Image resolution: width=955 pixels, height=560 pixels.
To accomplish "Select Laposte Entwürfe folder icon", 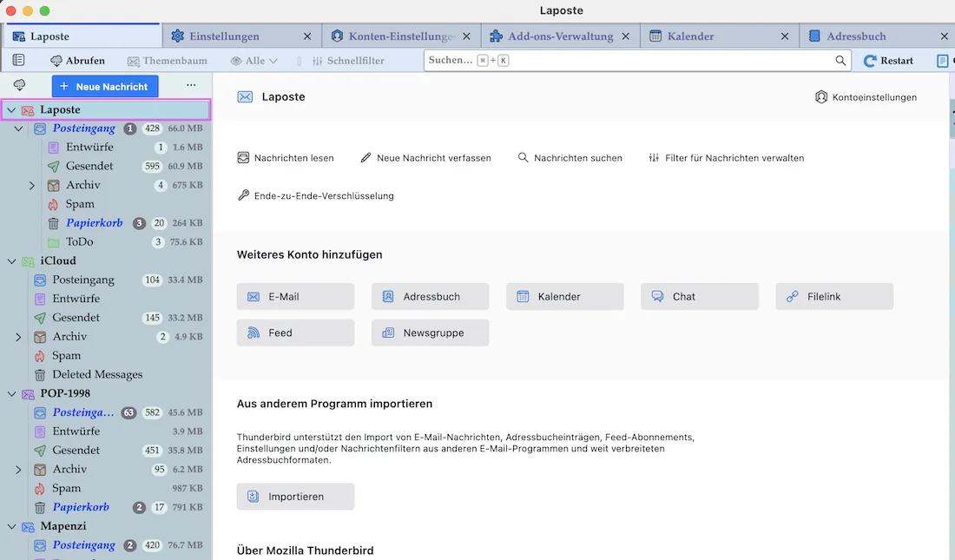I will [54, 148].
